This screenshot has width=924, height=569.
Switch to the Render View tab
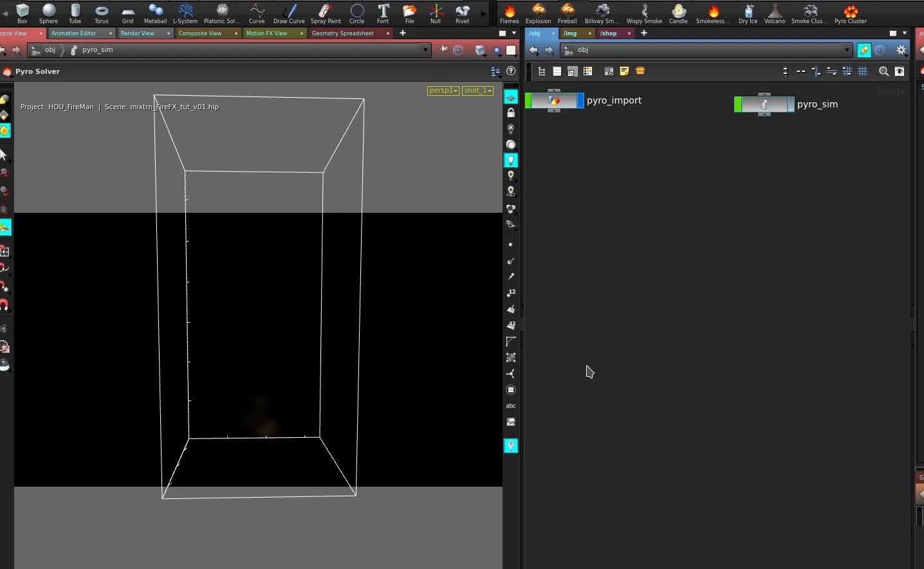pyautogui.click(x=138, y=33)
